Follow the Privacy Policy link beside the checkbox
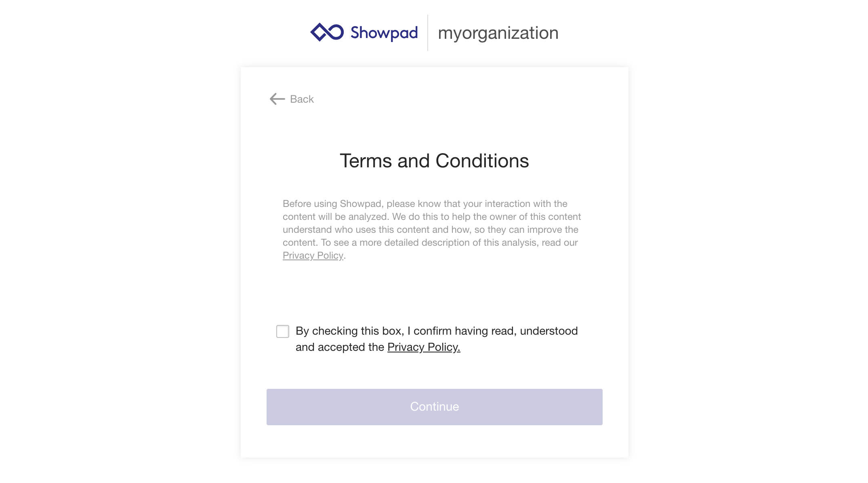The image size is (868, 483). (423, 347)
